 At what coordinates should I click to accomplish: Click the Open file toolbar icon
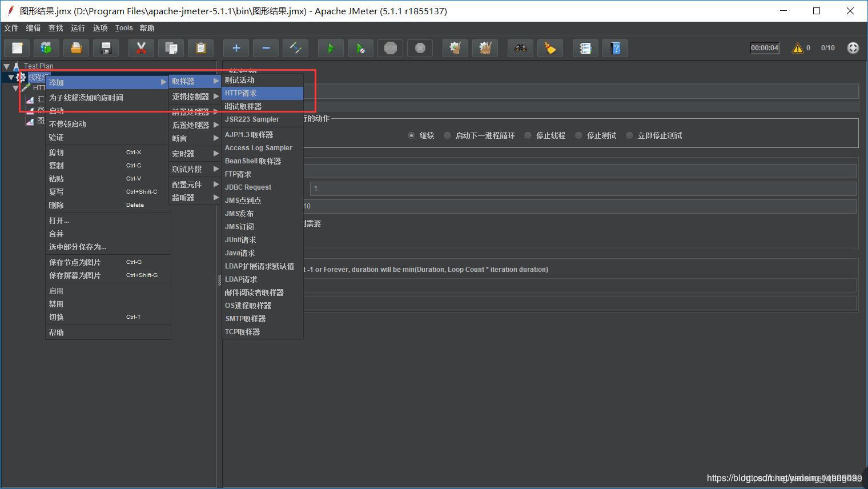click(76, 48)
